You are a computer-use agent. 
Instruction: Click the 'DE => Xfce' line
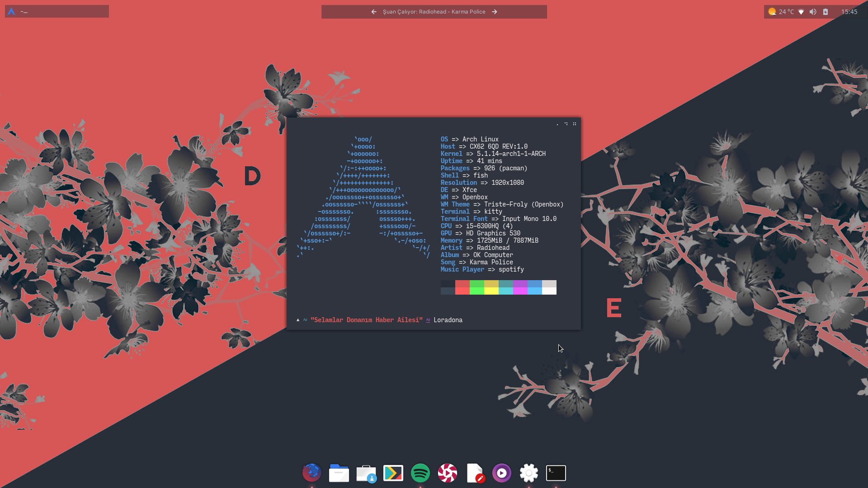tap(459, 190)
